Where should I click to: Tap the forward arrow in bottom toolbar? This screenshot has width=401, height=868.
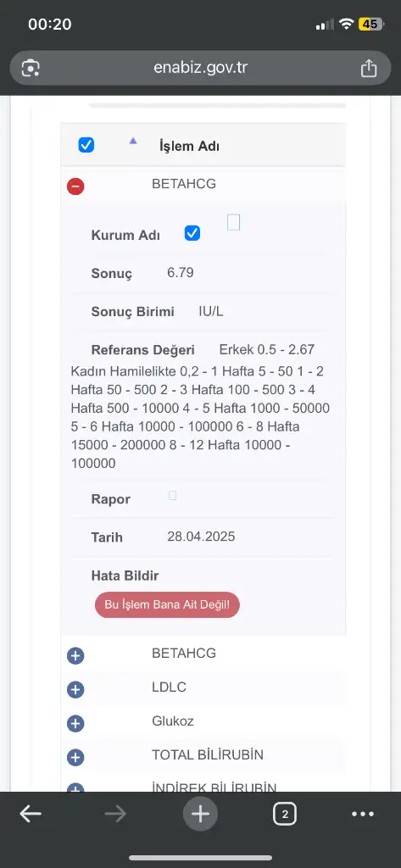[x=115, y=814]
